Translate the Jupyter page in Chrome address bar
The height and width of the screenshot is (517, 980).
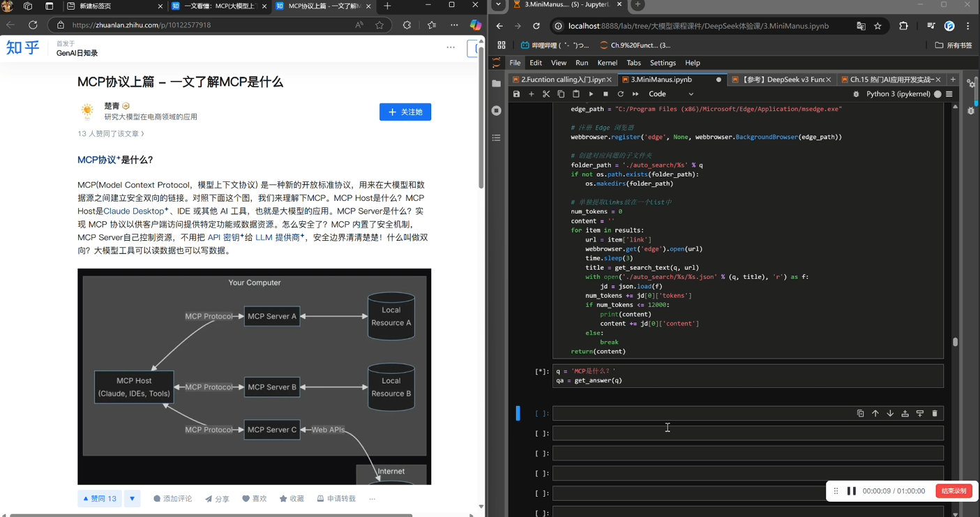click(x=861, y=26)
